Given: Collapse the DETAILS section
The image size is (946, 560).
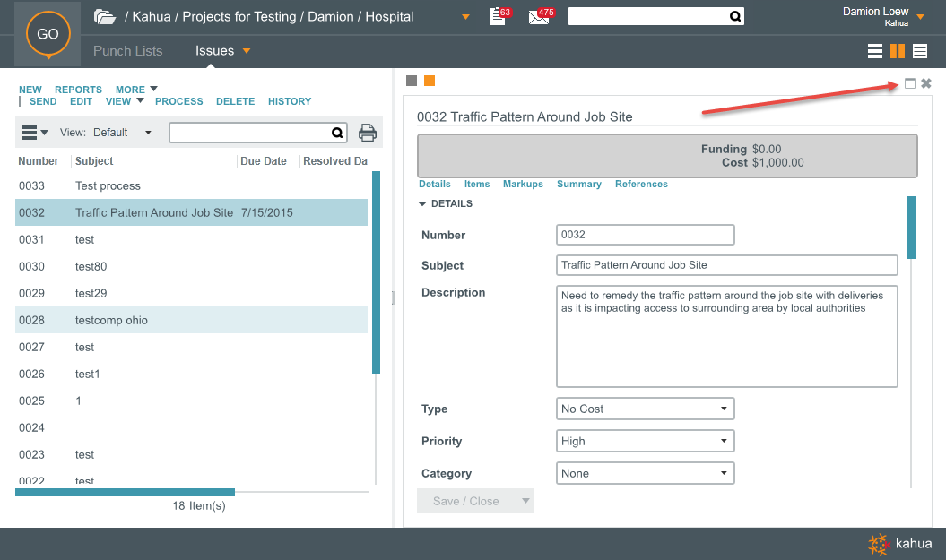Looking at the screenshot, I should (x=423, y=204).
